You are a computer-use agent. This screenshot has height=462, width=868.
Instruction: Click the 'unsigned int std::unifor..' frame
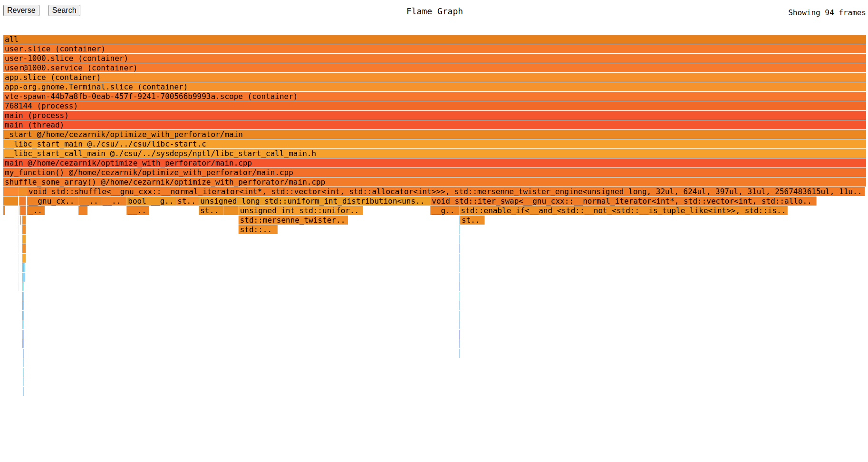click(299, 210)
